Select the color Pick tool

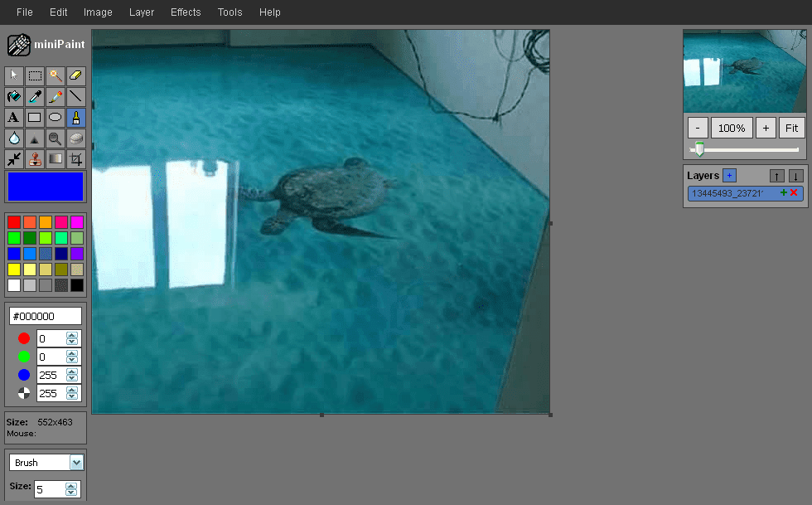point(34,96)
